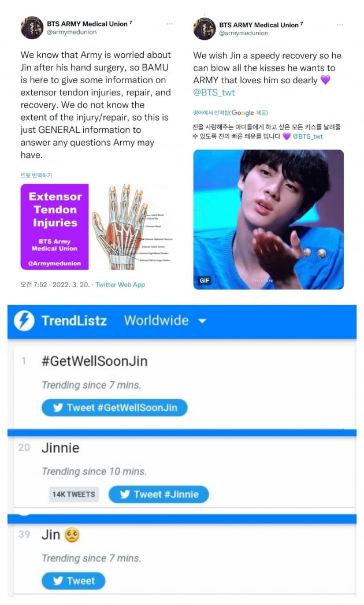The height and width of the screenshot is (605, 364).
Task: Click the right tweet's profile avatar
Action: tap(204, 28)
